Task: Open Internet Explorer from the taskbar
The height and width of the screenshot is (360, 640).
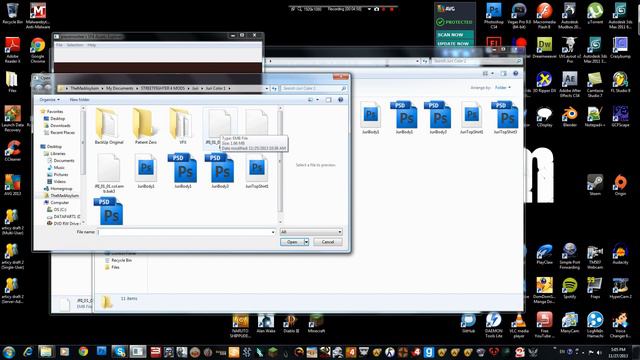Action: (x=27, y=352)
